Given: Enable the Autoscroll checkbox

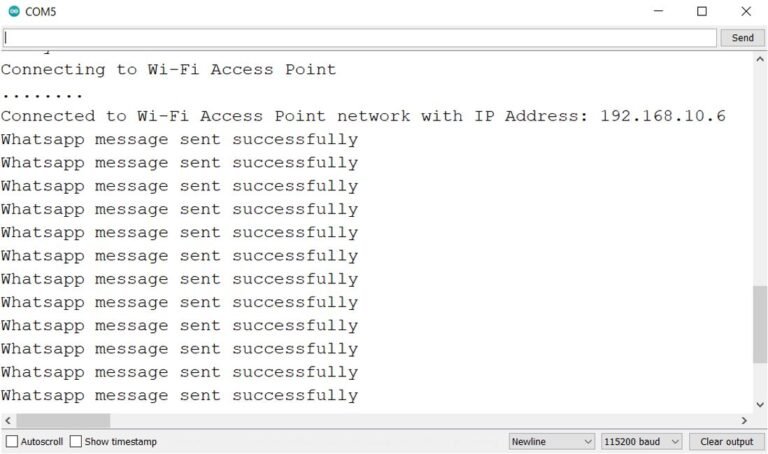Looking at the screenshot, I should pos(12,441).
